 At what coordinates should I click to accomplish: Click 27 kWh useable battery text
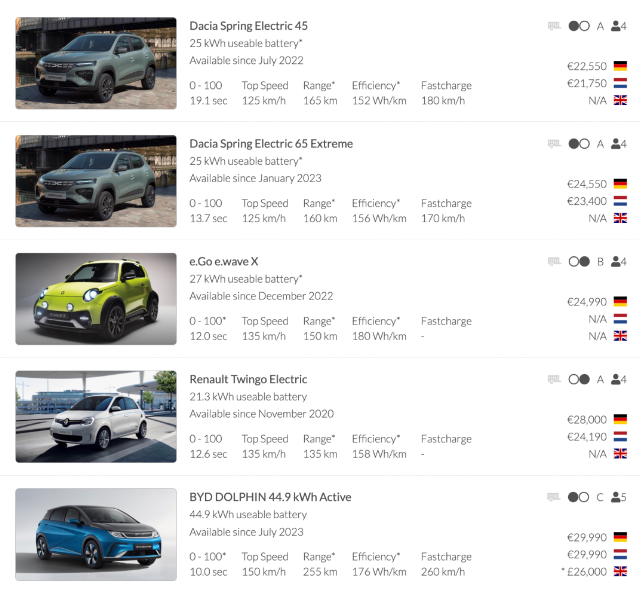246,279
